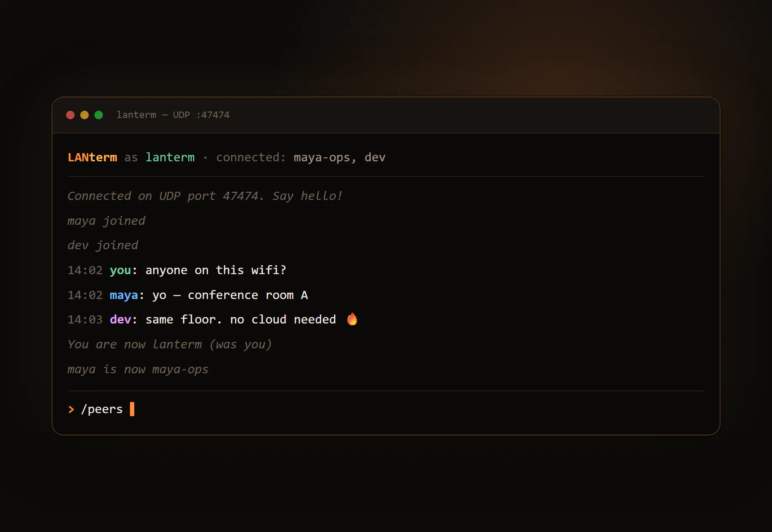Click the 14:02 timestamp on maya's message
Screen dimensions: 772x532
[85, 295]
